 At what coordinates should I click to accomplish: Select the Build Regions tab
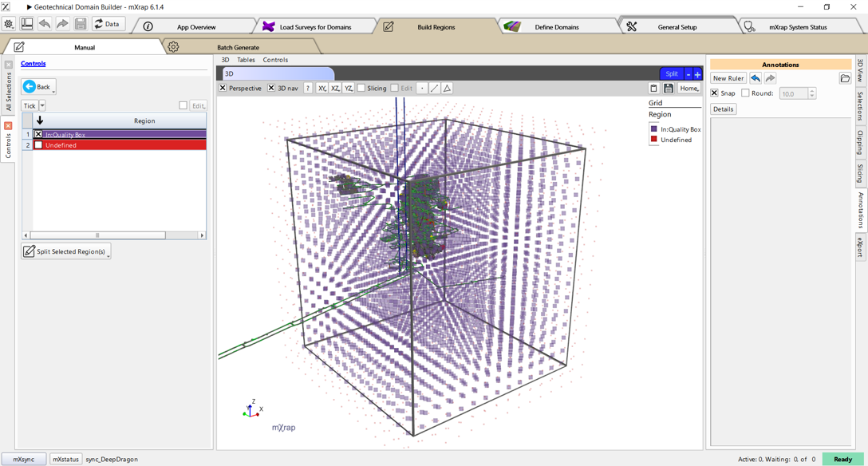[436, 26]
